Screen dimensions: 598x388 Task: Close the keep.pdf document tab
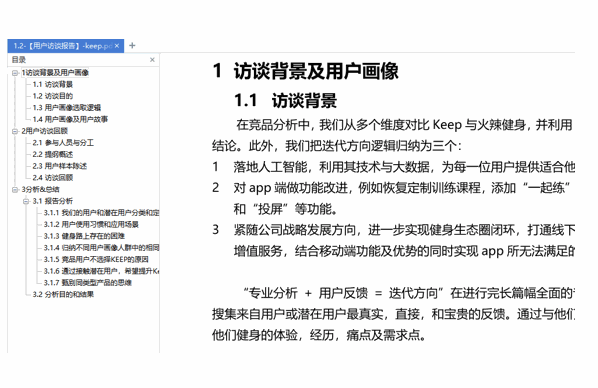[x=117, y=46]
